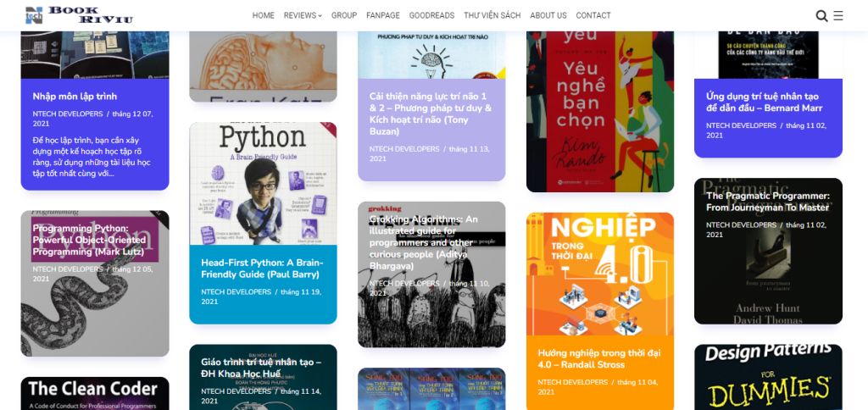
Task: Click NTECH DEVELOPERS author on Head-First Python card
Action: 236,291
